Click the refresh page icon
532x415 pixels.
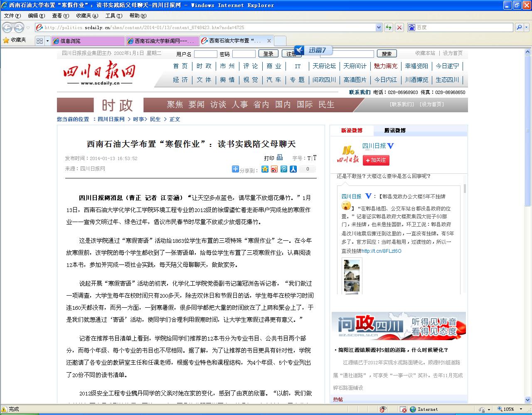tap(388, 27)
